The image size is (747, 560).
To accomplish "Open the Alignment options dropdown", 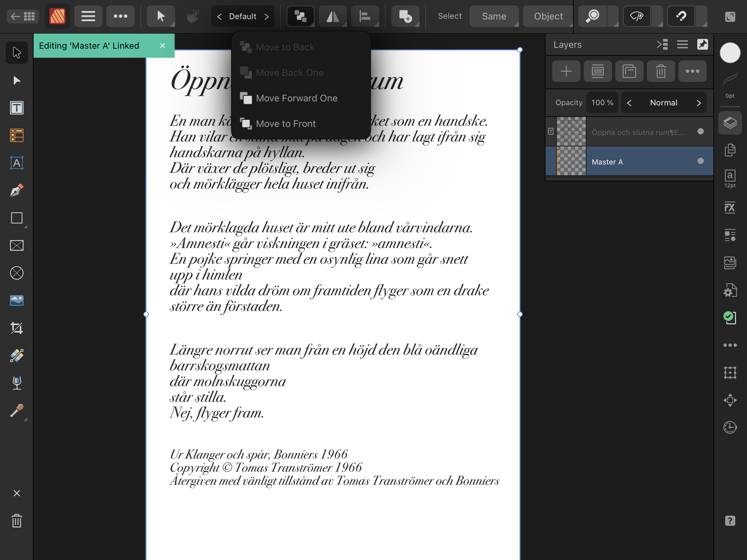I will click(x=365, y=16).
